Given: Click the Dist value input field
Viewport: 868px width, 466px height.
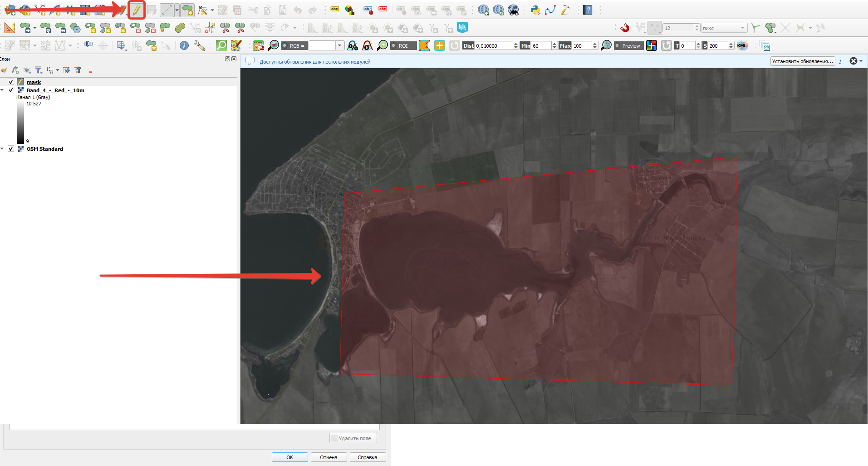Looking at the screenshot, I should point(494,45).
